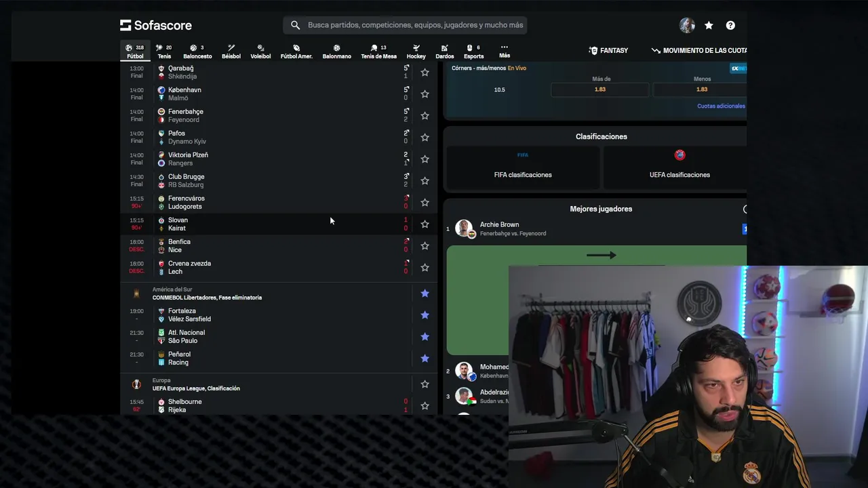
Task: Favorite the Viktoria Plzeň vs Rangers match
Action: tap(425, 159)
